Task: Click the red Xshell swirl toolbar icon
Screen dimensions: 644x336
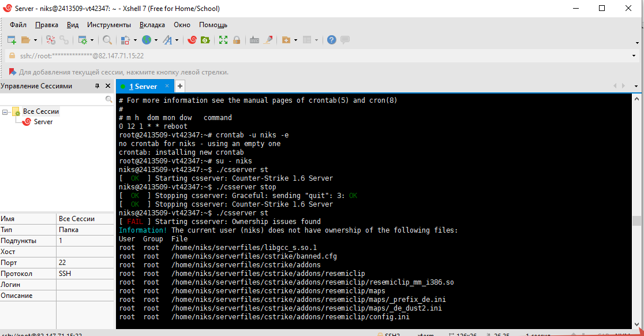Action: tap(192, 40)
